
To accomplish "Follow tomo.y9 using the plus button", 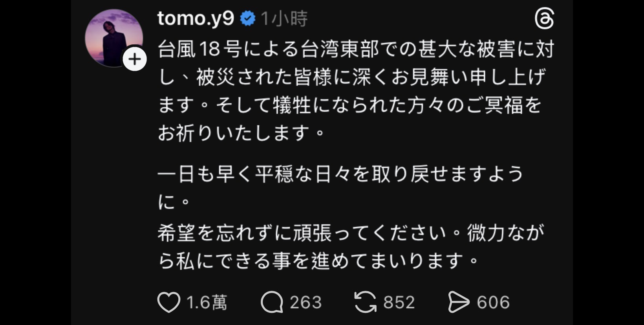I will coord(135,59).
